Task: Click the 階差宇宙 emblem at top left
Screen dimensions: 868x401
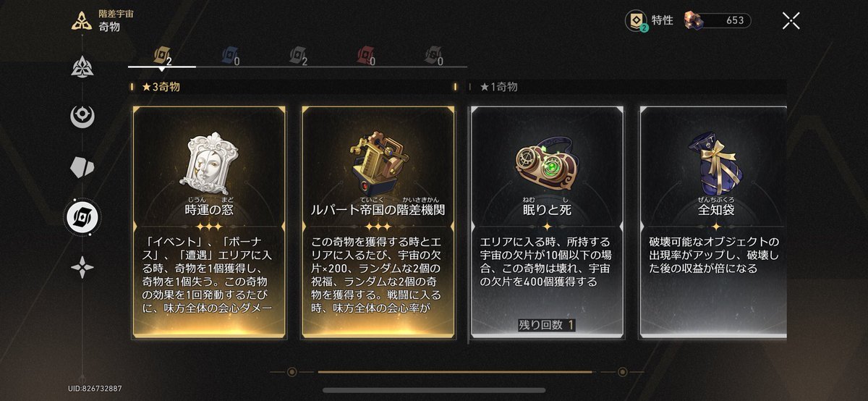Action: [82, 21]
